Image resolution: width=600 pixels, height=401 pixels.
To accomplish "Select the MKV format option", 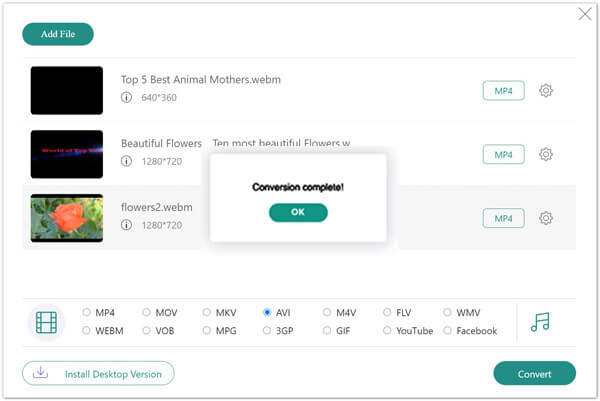I will click(x=207, y=312).
